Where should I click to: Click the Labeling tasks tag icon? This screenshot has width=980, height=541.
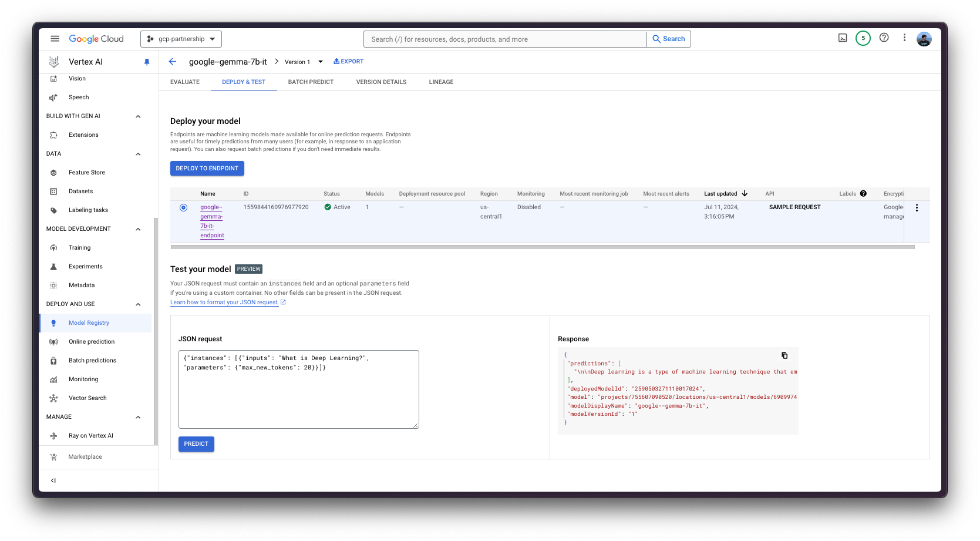[x=53, y=210]
